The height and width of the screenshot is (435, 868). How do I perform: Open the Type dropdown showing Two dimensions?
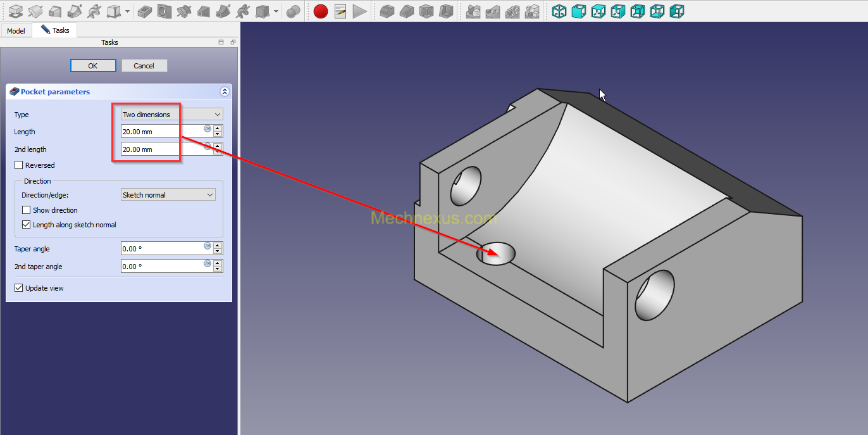(x=171, y=115)
